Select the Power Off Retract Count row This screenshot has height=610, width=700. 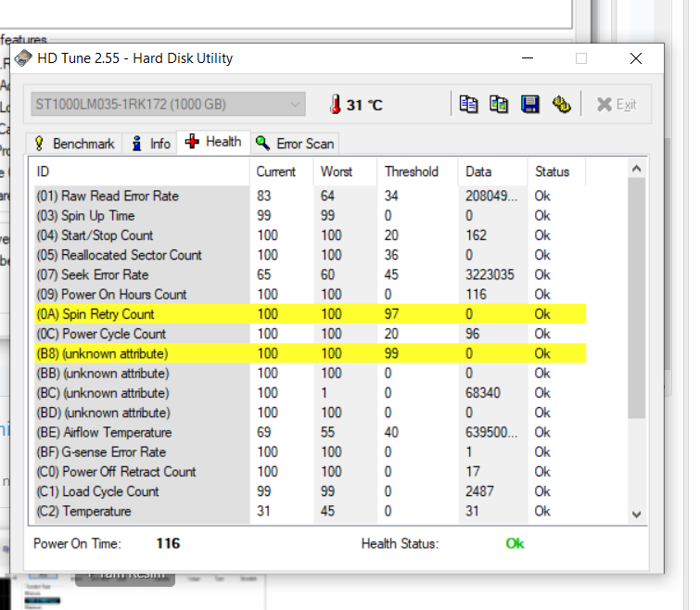coord(311,472)
